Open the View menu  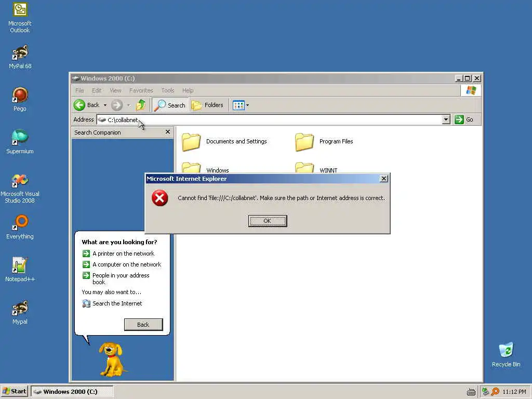coord(115,90)
